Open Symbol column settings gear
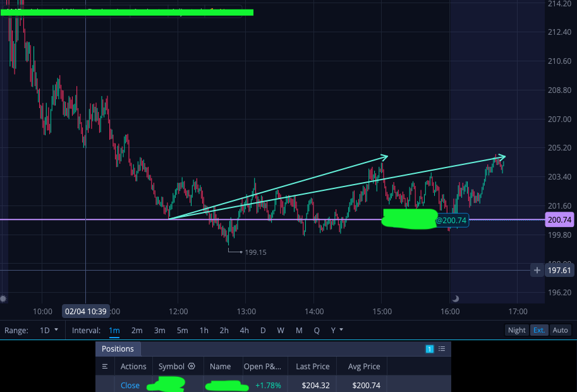The image size is (577, 392). click(x=191, y=366)
